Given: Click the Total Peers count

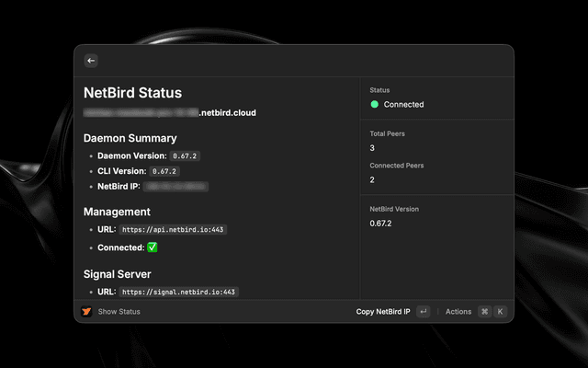Looking at the screenshot, I should click(372, 148).
